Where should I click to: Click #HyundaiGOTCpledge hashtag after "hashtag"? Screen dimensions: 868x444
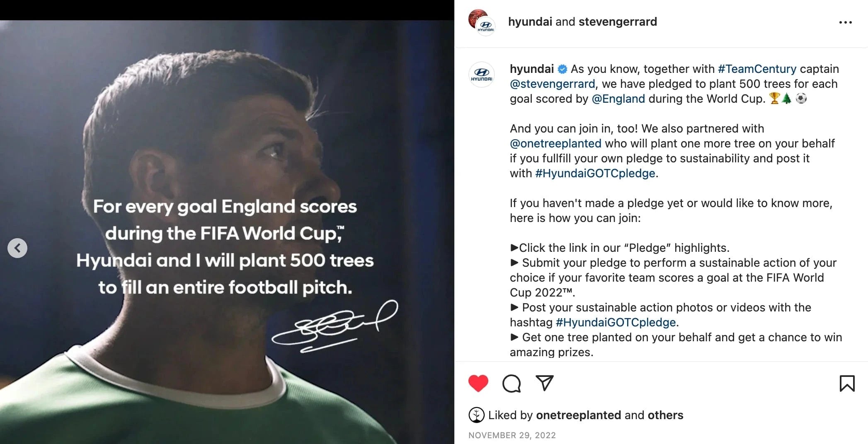click(x=616, y=322)
